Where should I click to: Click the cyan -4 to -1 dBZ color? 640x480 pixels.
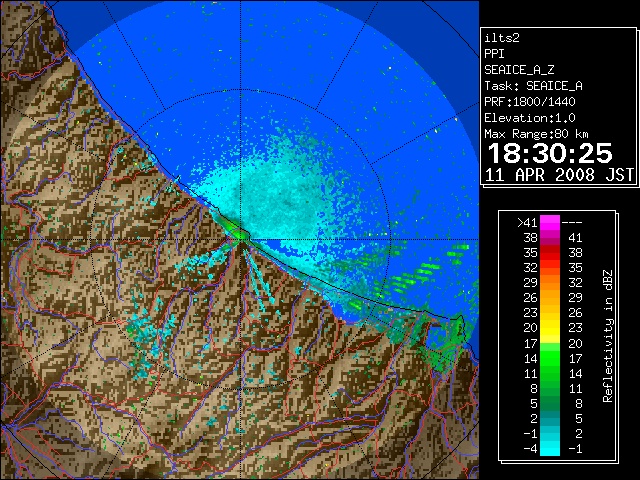coord(550,449)
